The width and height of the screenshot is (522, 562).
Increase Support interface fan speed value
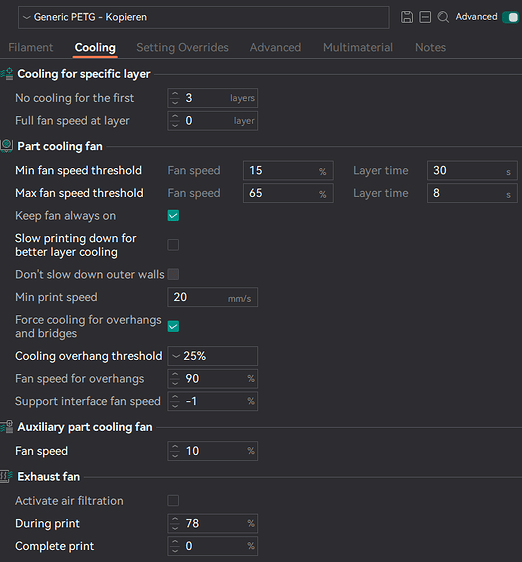tap(175, 397)
